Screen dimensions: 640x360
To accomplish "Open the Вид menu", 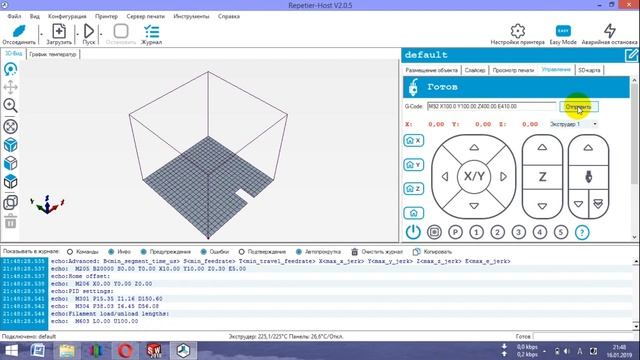I will 35,16.
